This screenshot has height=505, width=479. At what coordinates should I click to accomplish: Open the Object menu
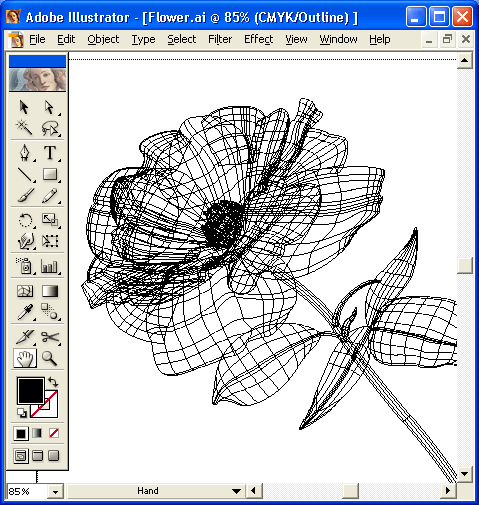[x=103, y=39]
